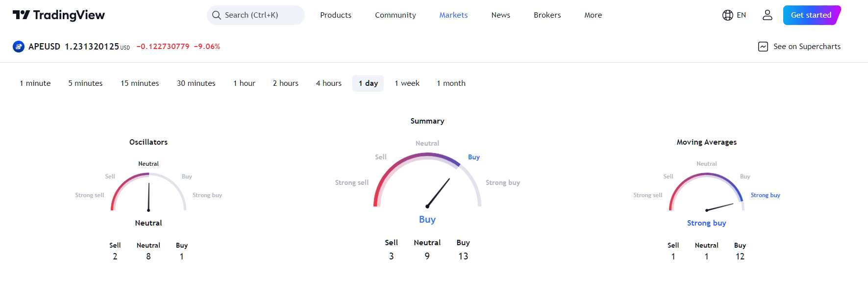Screen dimensions: 868x281
Task: Select the 1 day timeframe
Action: coord(368,83)
